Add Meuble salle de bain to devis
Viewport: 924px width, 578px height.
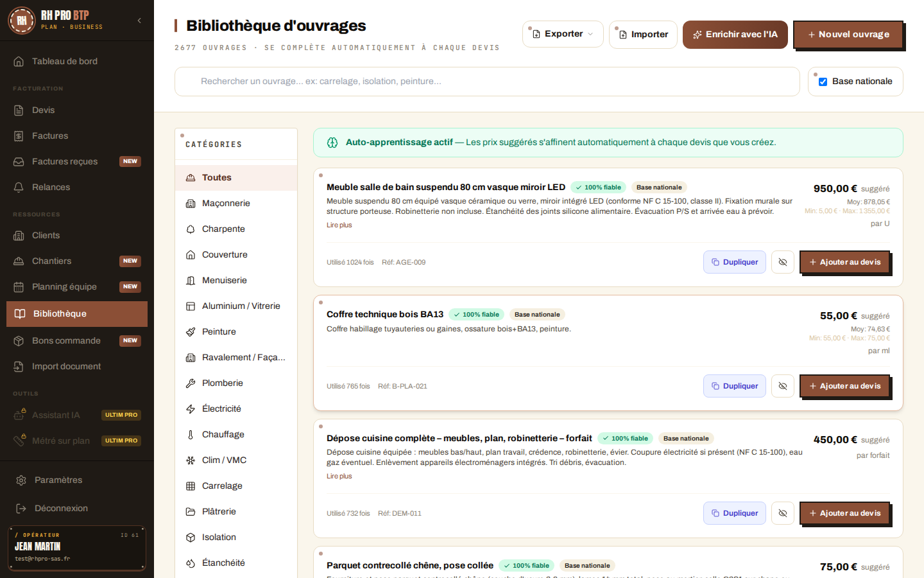(844, 262)
